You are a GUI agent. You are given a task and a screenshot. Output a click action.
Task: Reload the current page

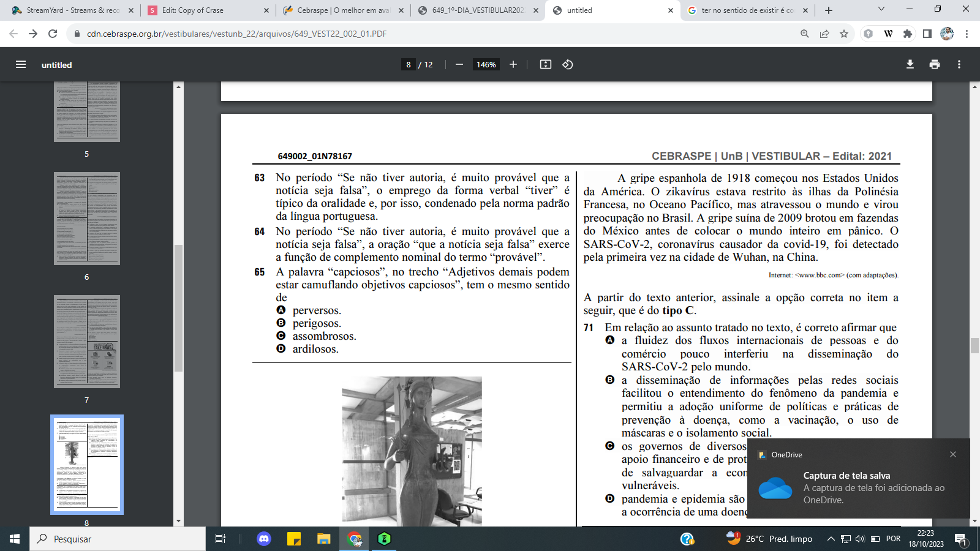coord(53,34)
